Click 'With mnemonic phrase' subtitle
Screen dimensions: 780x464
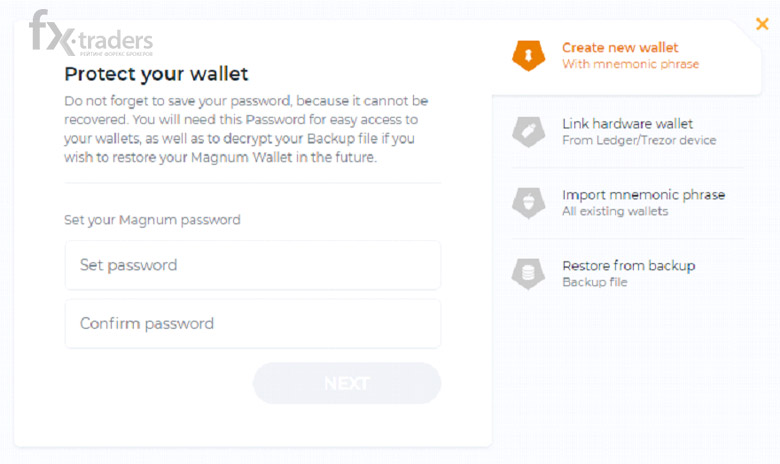630,64
